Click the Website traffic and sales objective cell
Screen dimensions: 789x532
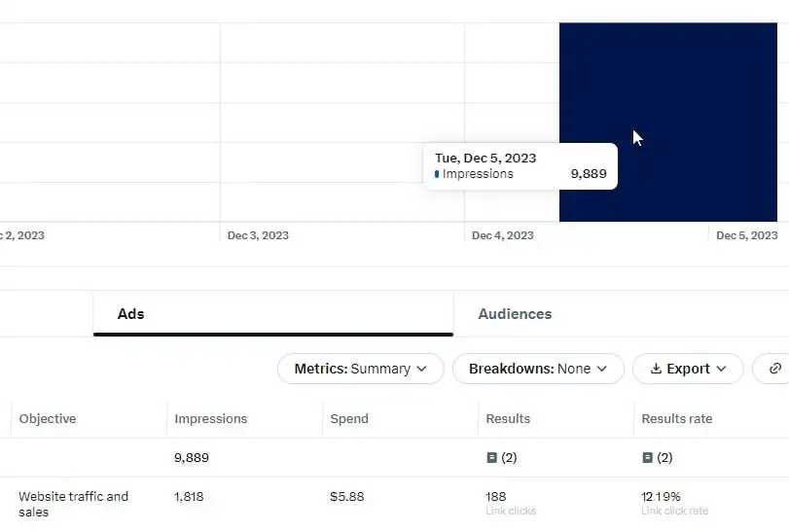(74, 504)
